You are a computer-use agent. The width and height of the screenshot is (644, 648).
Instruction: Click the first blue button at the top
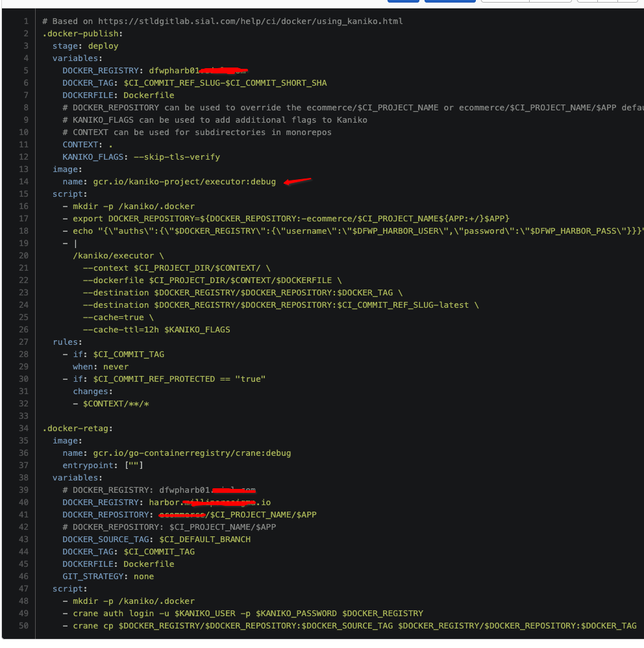(402, 2)
